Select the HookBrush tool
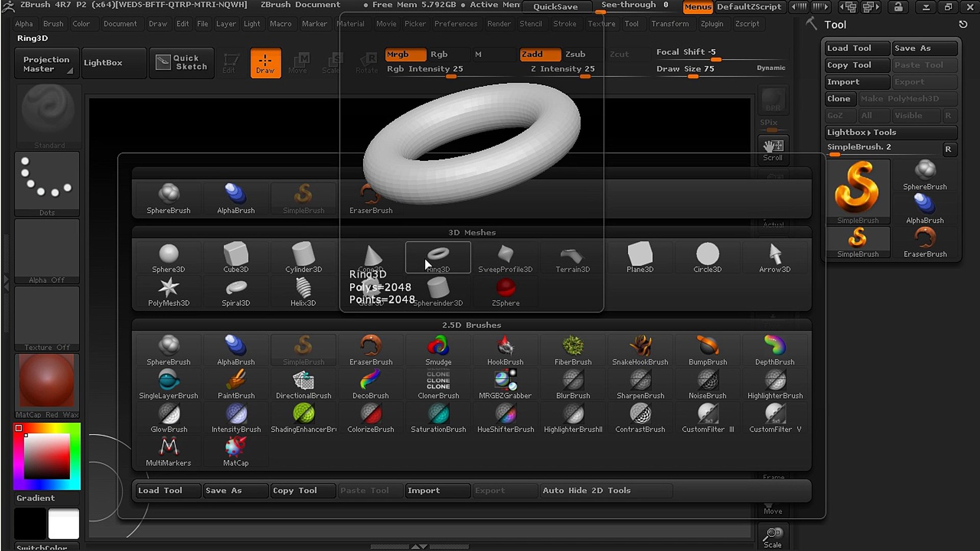The image size is (980, 551). pyautogui.click(x=505, y=350)
